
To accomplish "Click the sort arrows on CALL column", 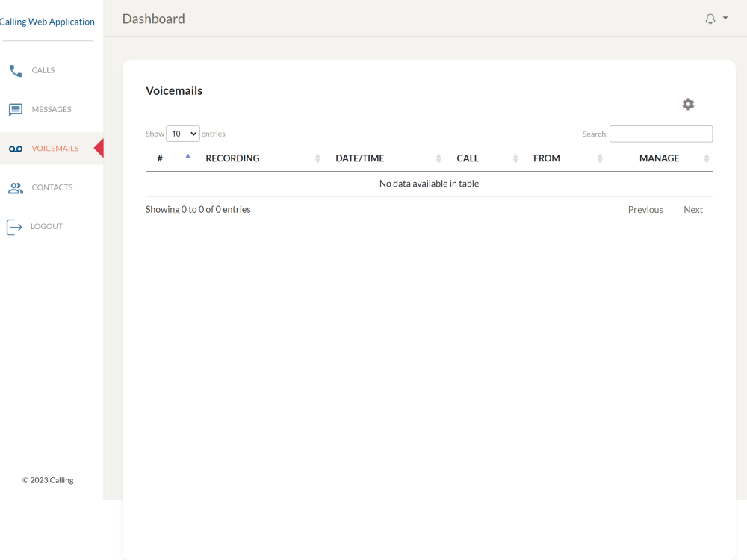I will tap(515, 158).
